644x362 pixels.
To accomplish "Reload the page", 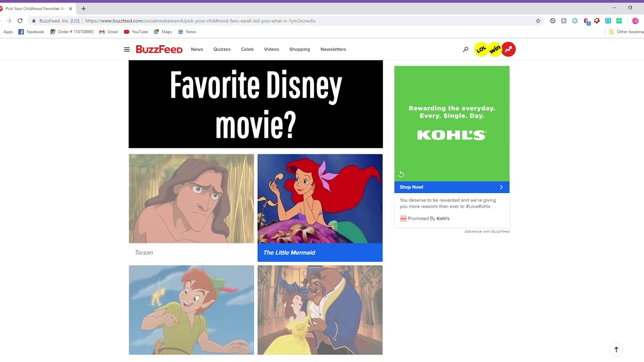I will point(20,21).
